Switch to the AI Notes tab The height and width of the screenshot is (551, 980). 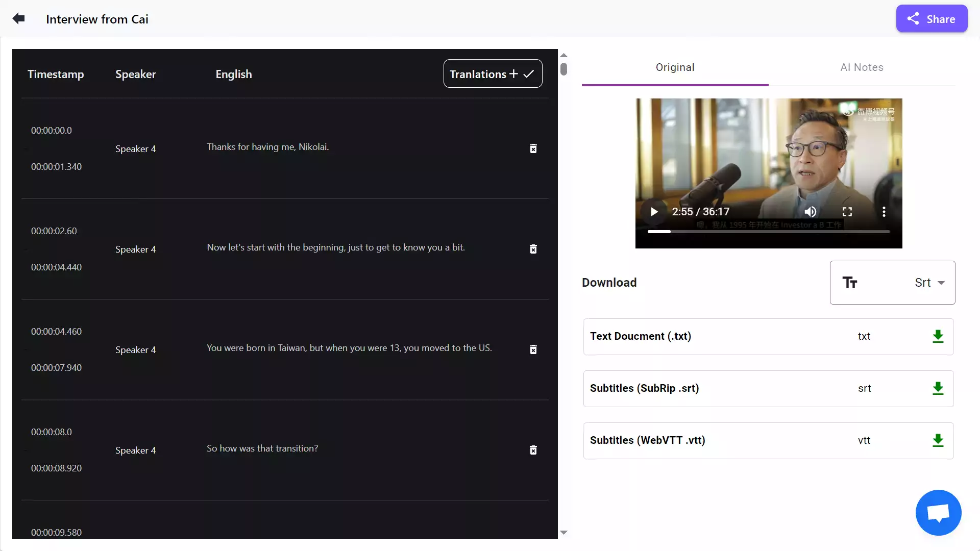[862, 67]
